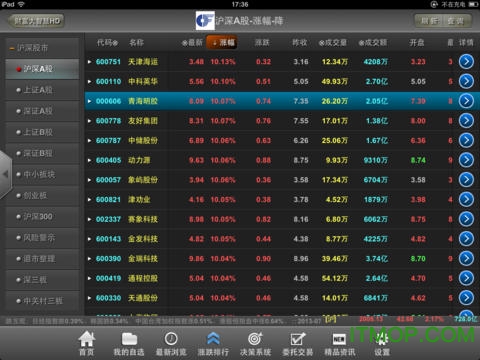This screenshot has height=360, width=480.
Task: Open 决策系统 target icon
Action: click(255, 339)
